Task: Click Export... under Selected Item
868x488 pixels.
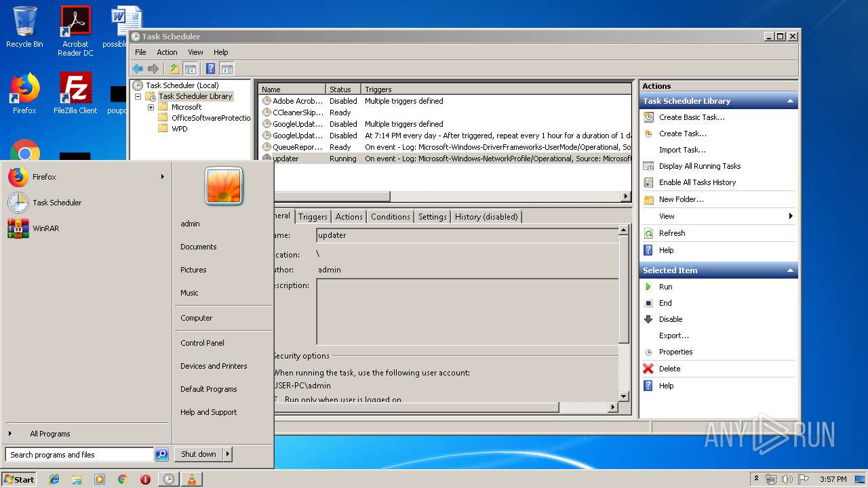Action: tap(674, 335)
